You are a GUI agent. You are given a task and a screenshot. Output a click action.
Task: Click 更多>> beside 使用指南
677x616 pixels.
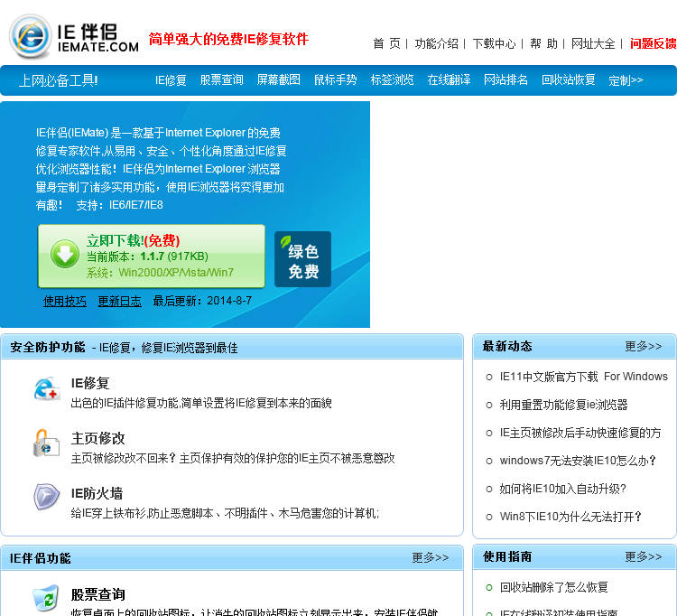pos(644,556)
